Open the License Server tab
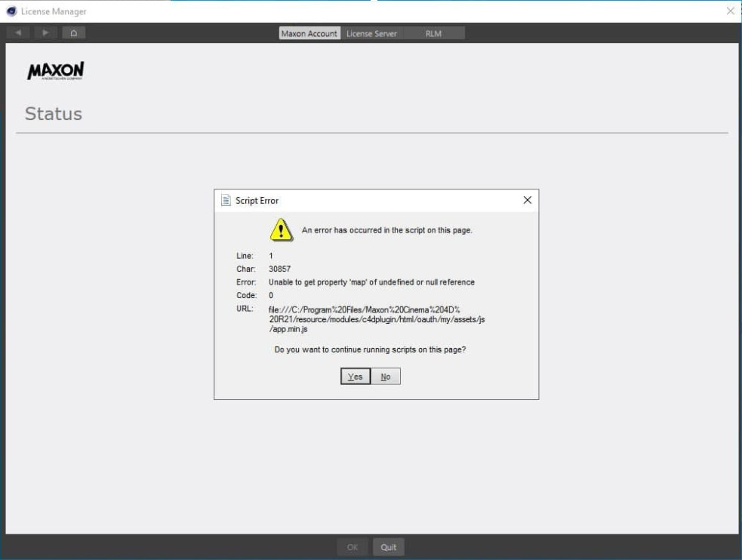Screen dimensions: 742x560 pos(371,33)
